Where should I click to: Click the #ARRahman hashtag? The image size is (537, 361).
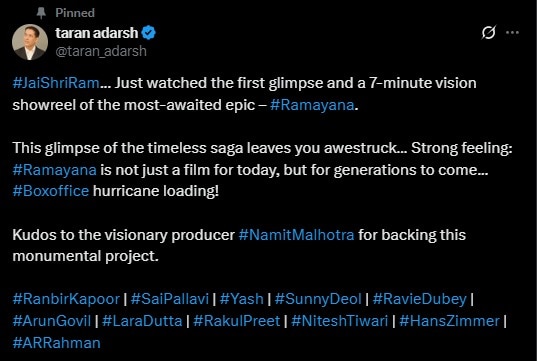pyautogui.click(x=57, y=343)
